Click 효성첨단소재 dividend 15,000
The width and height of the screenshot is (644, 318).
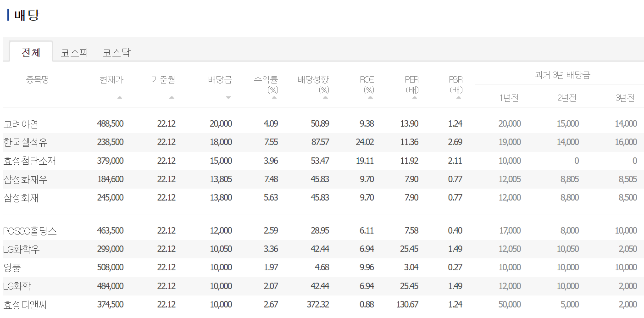(x=221, y=161)
